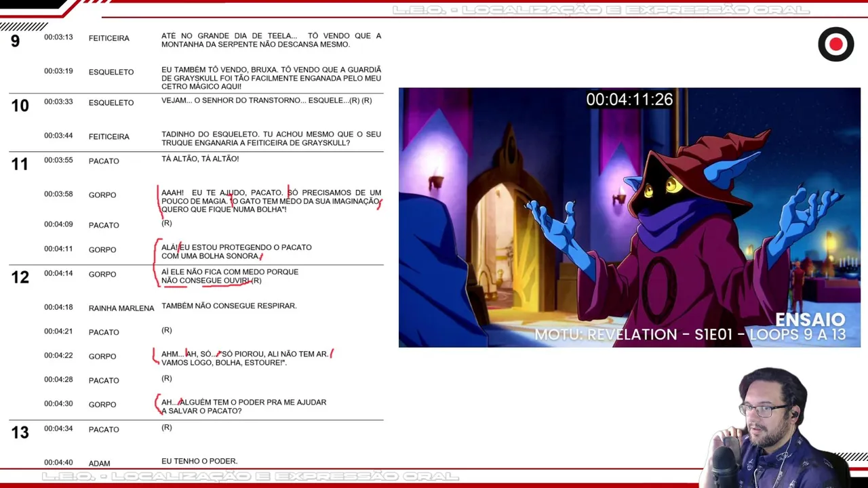Click the line 'ALÁ! EU ESTOU PROTEGENDO O PACATO'
The height and width of the screenshot is (488, 868).
pos(237,251)
